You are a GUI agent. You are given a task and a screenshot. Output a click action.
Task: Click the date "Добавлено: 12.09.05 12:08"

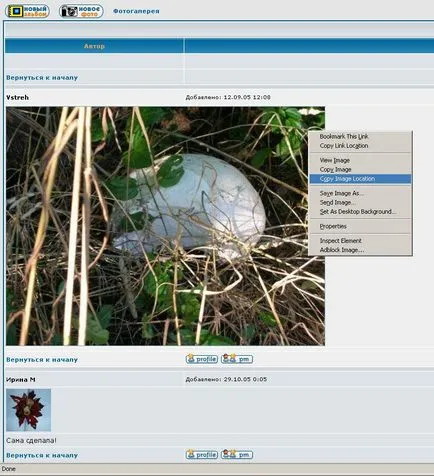click(228, 97)
